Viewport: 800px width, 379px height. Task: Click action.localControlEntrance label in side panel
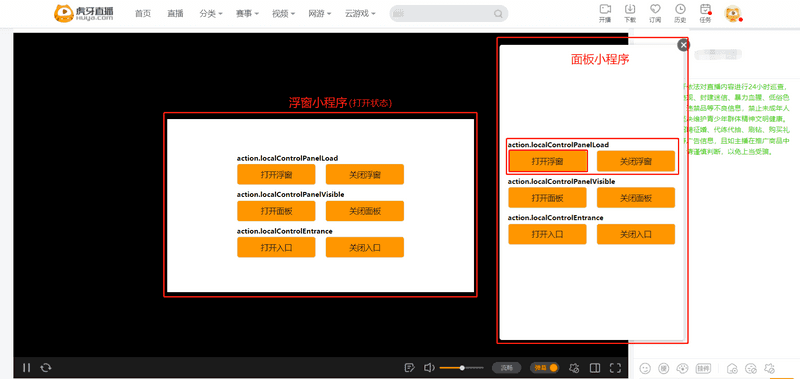click(x=556, y=218)
